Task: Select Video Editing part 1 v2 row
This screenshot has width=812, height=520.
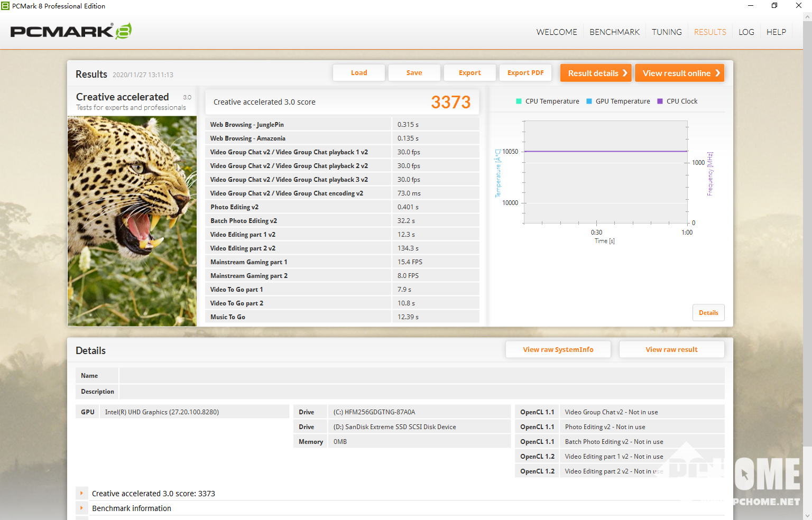Action: point(342,235)
